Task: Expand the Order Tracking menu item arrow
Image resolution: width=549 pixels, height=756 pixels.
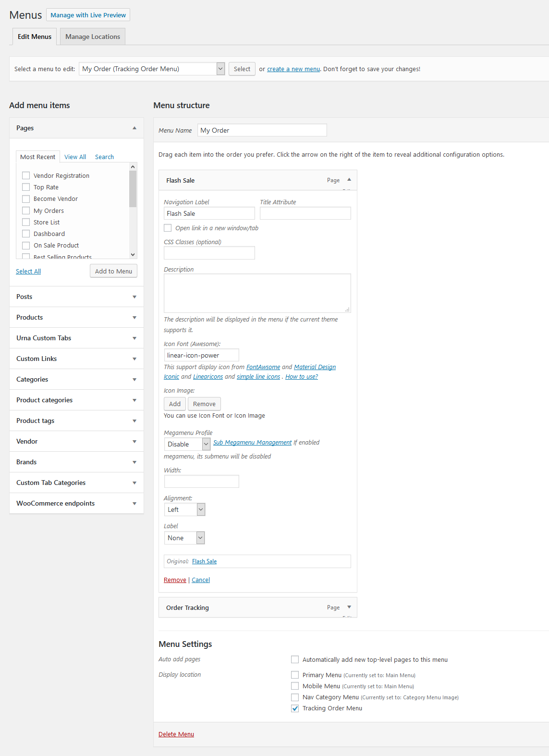Action: (349, 607)
